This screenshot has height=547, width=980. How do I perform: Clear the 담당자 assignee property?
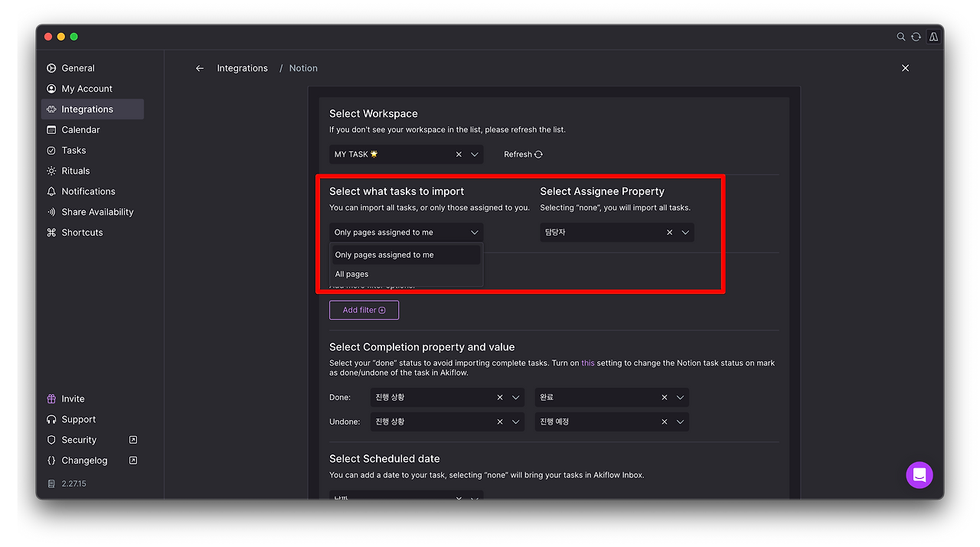[669, 233]
